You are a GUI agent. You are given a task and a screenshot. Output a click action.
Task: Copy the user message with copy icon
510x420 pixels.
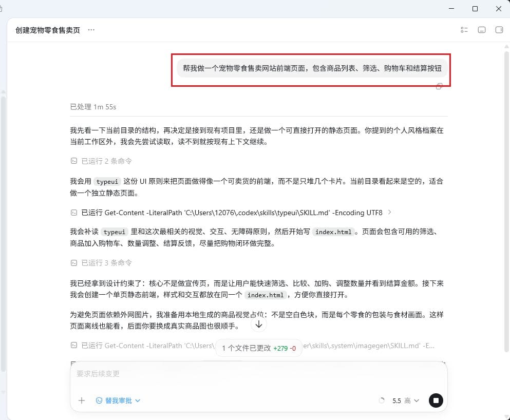(x=439, y=86)
